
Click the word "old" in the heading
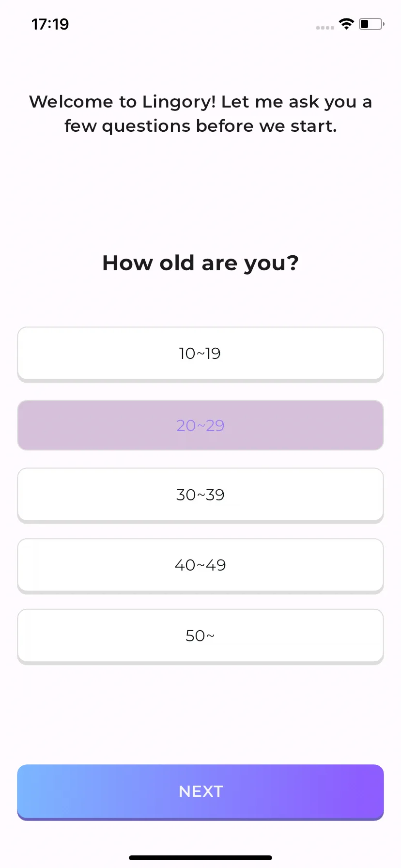pyautogui.click(x=177, y=263)
